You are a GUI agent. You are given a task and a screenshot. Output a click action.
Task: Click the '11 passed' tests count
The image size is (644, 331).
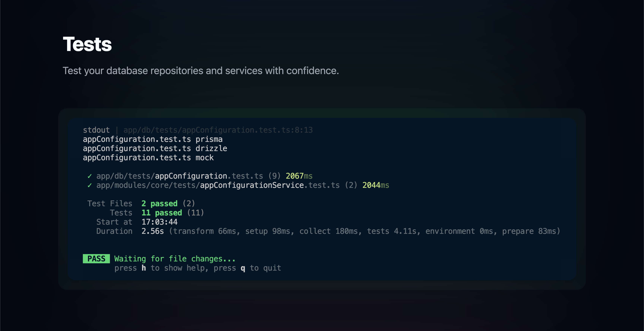coord(162,213)
